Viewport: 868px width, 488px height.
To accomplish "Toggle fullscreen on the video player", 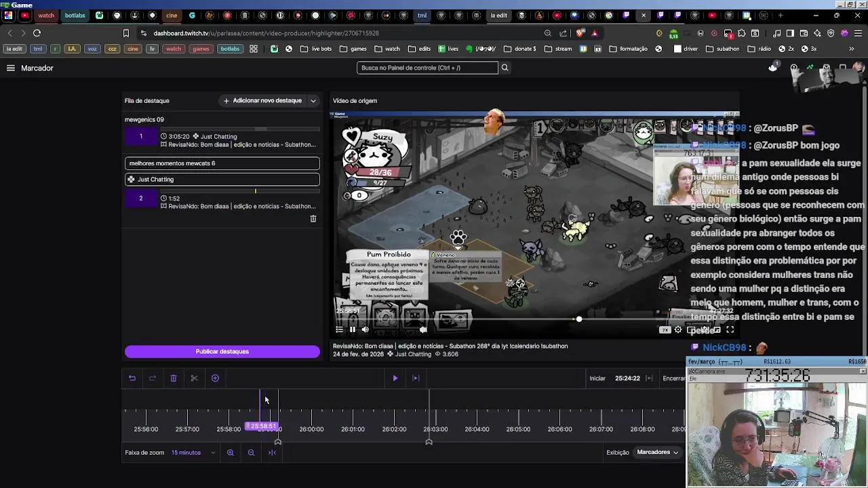I will click(x=730, y=329).
